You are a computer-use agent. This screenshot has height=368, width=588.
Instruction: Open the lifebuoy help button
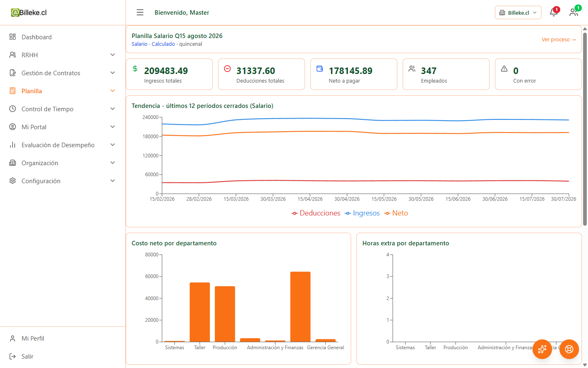569,349
